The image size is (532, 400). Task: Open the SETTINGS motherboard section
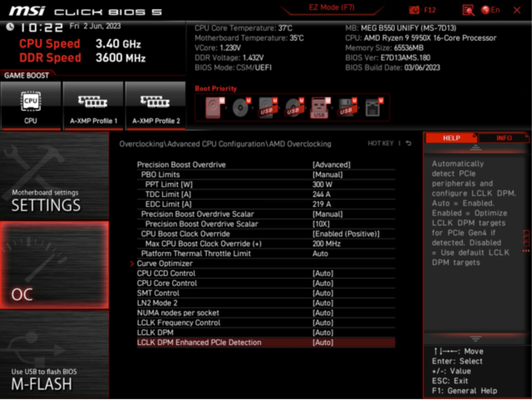[55, 176]
